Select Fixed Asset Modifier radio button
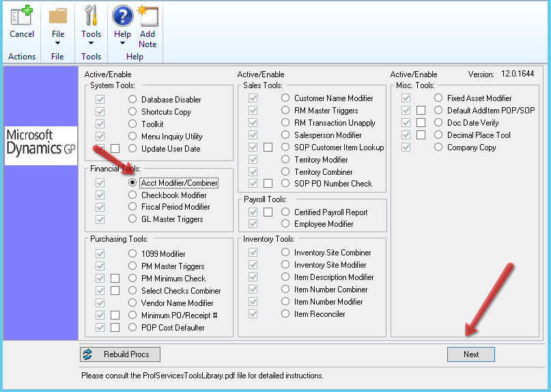 click(438, 98)
